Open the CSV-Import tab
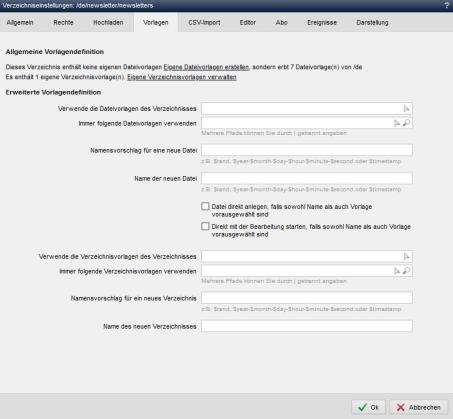The image size is (453, 419). (204, 22)
